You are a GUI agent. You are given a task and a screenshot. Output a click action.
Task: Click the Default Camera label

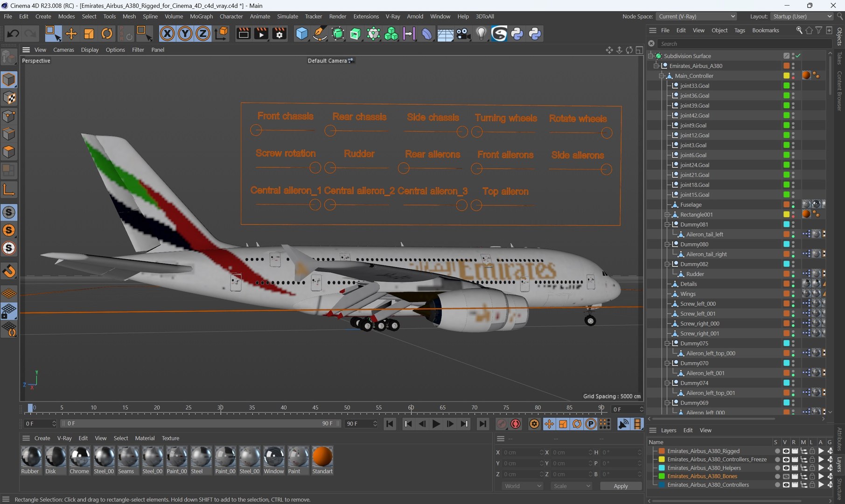327,61
